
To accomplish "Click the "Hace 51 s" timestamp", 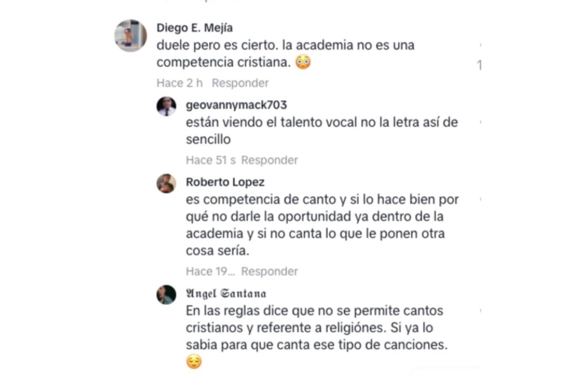I will point(211,160).
